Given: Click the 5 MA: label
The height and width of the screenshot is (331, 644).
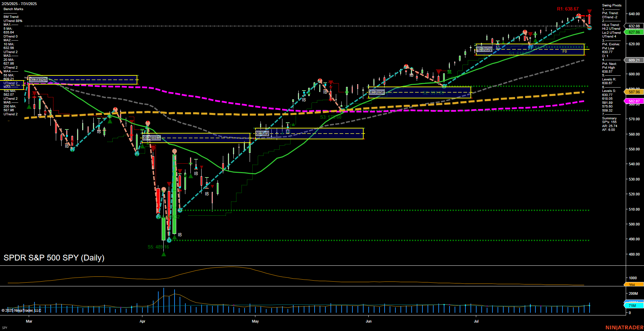Looking at the screenshot, I should 8,29.
